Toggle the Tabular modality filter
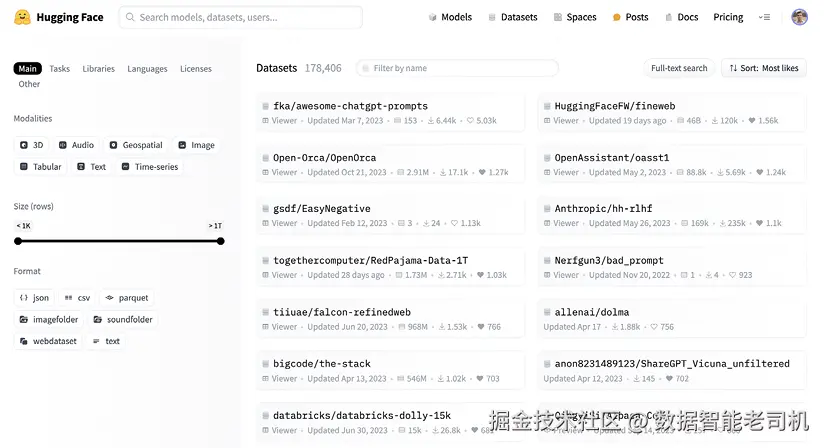The width and height of the screenshot is (824, 448). pyautogui.click(x=40, y=166)
